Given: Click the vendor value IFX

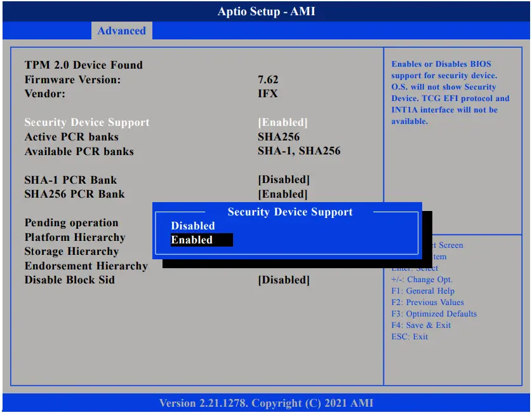Looking at the screenshot, I should (x=268, y=93).
